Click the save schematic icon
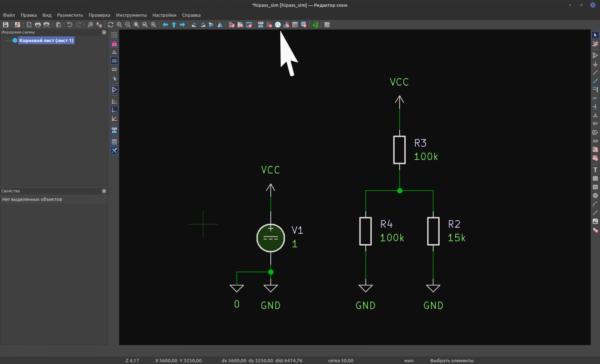Screen dimensions: 600x364 [6, 25]
